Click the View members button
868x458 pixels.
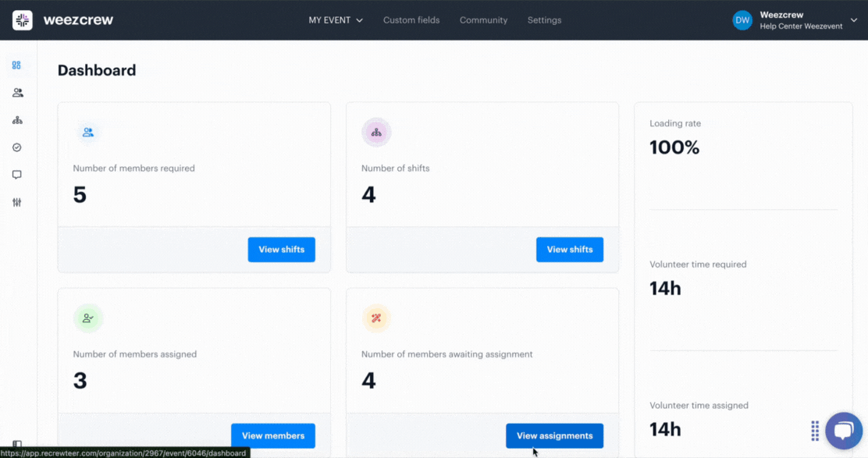click(273, 436)
